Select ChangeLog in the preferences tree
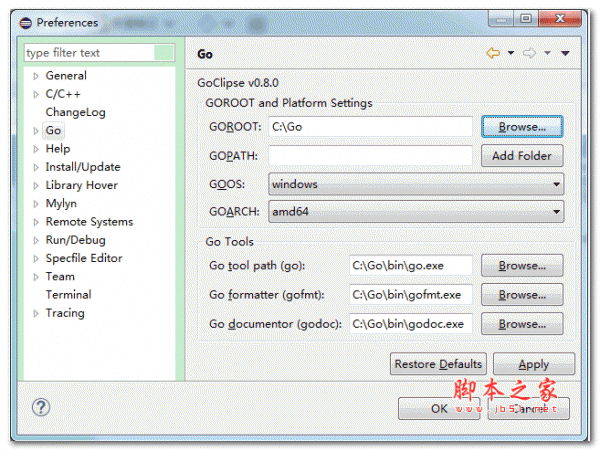This screenshot has width=600, height=451. pos(75,112)
